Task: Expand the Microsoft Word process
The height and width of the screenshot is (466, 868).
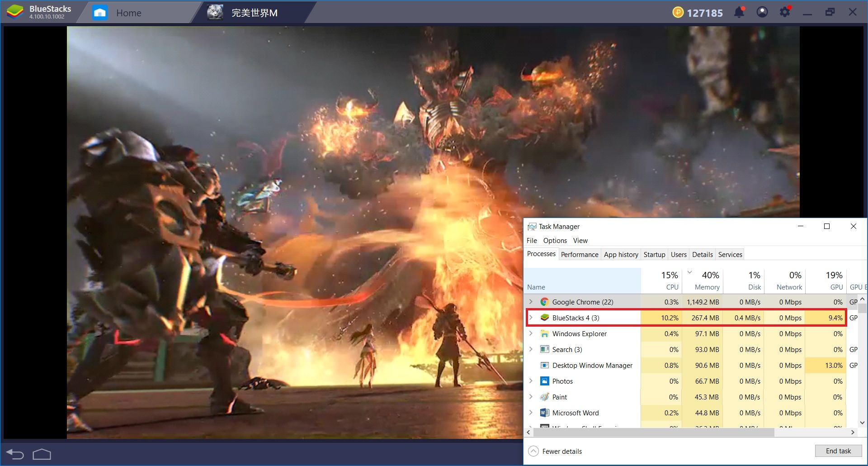Action: click(531, 413)
